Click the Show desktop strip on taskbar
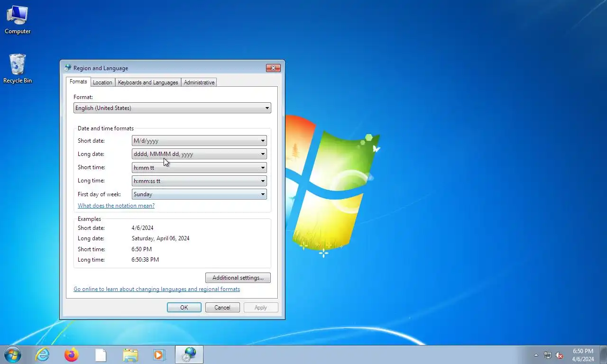Screen dimensions: 607x364 pos(603,355)
